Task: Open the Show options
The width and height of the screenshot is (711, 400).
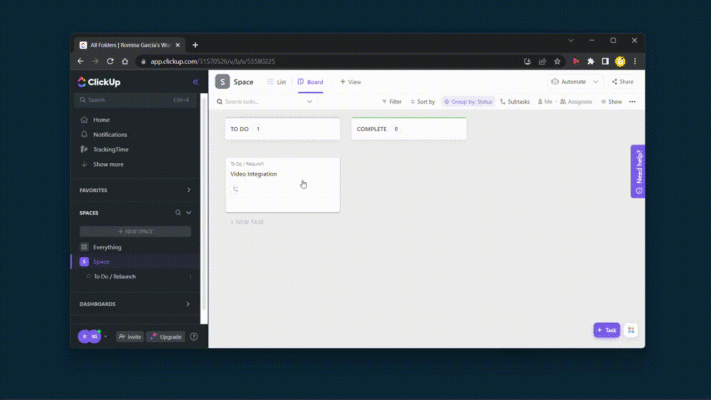Action: coord(611,102)
